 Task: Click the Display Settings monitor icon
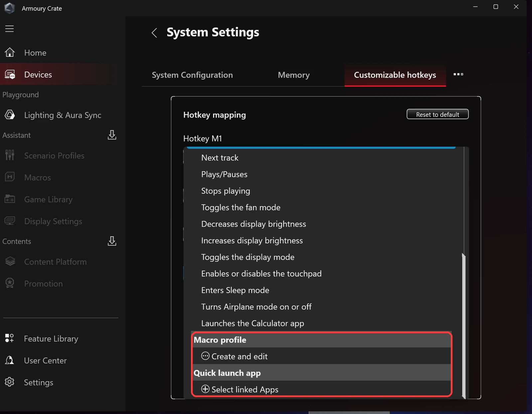click(10, 221)
